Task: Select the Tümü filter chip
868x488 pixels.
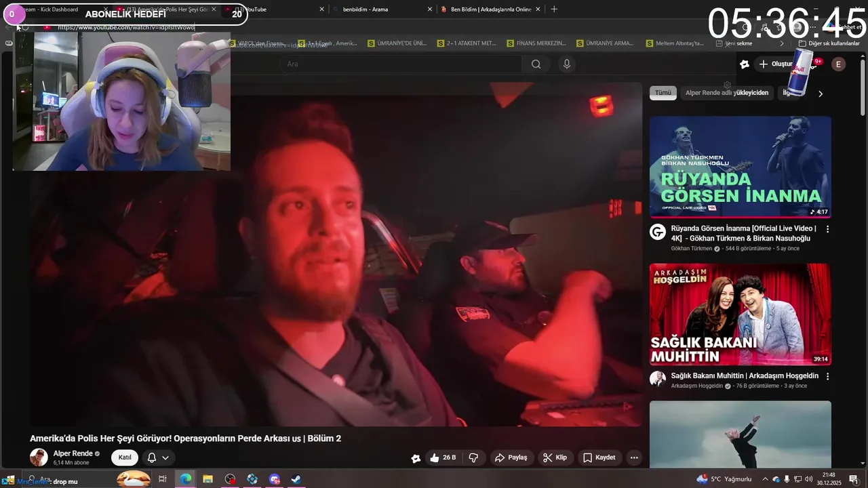Action: (663, 93)
